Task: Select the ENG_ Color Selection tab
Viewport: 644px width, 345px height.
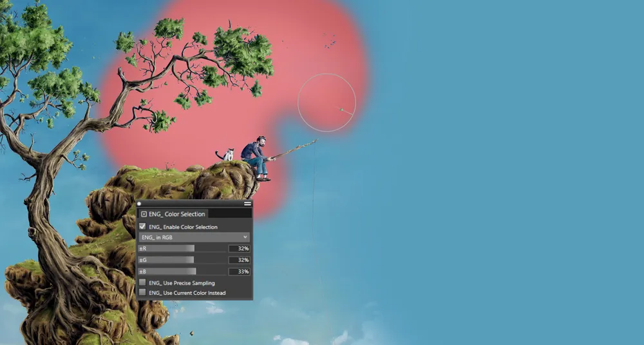Action: point(176,214)
